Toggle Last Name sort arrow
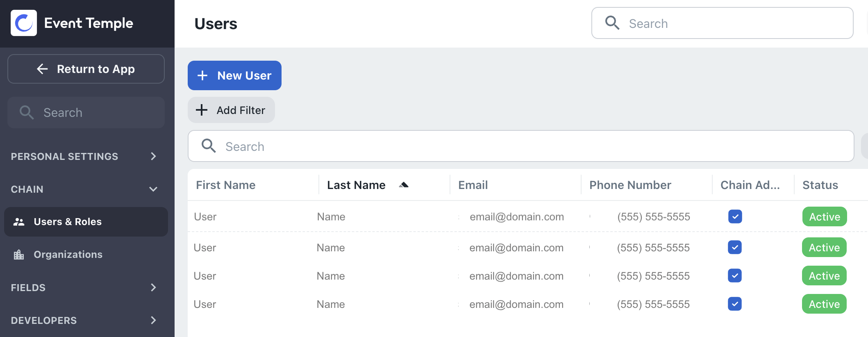Image resolution: width=868 pixels, height=337 pixels. 404,185
